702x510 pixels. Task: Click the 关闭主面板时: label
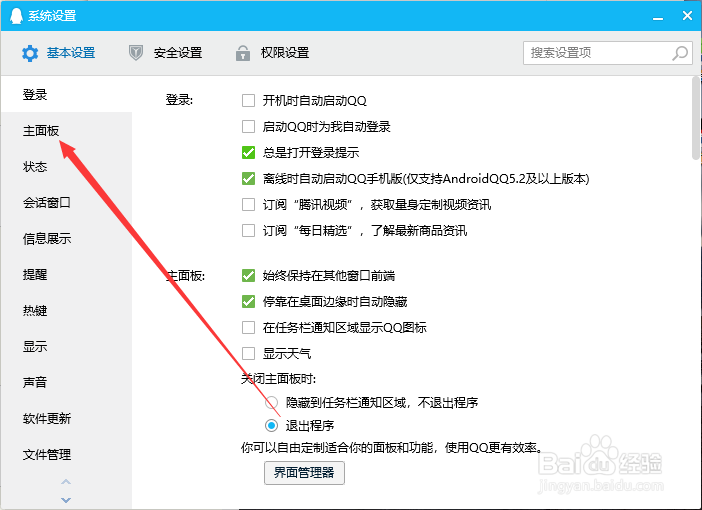278,379
